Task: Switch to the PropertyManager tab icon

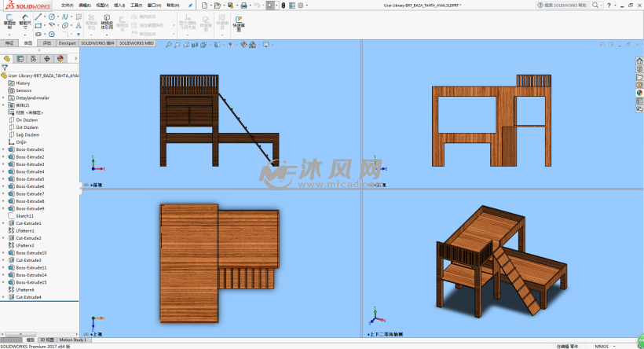Action: tap(20, 58)
